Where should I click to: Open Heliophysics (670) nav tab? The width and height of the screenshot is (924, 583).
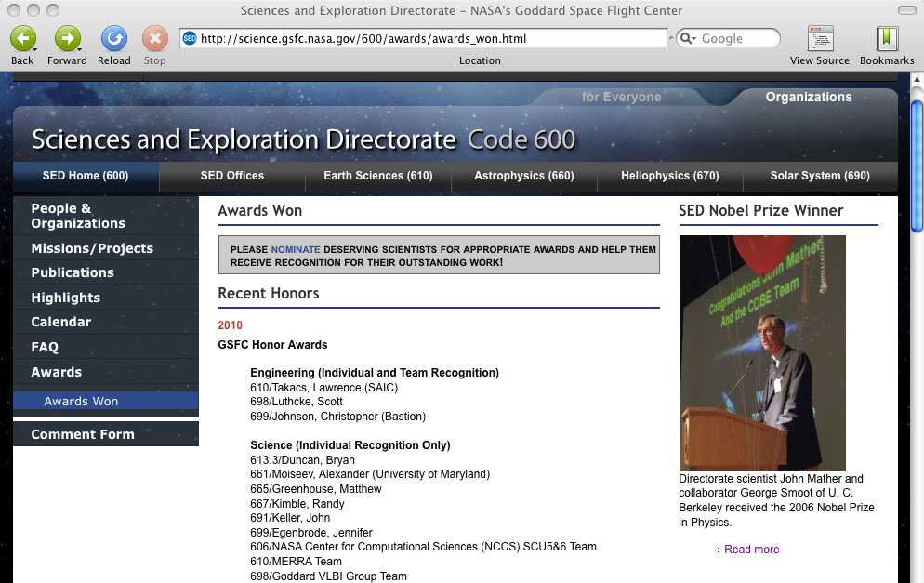pos(670,176)
